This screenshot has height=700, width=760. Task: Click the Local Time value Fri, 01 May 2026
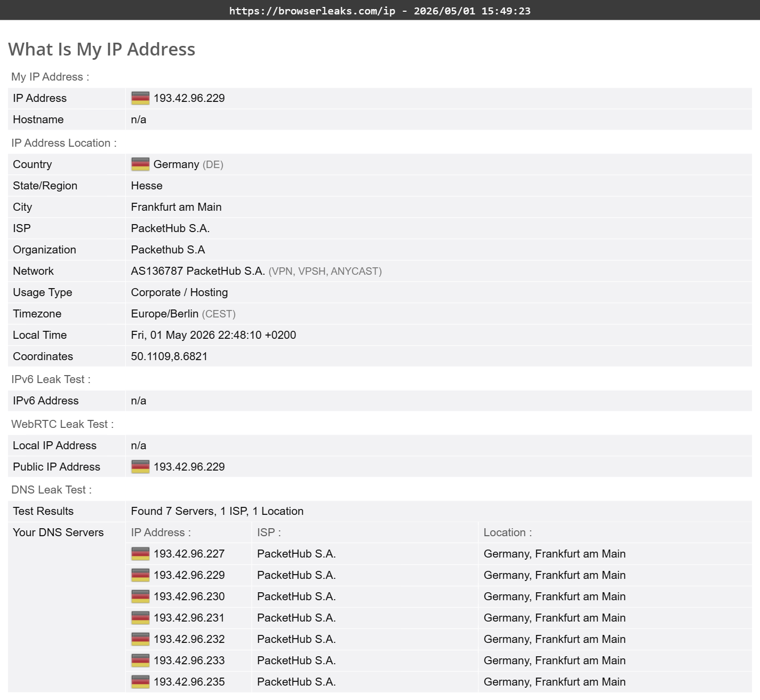pyautogui.click(x=213, y=335)
